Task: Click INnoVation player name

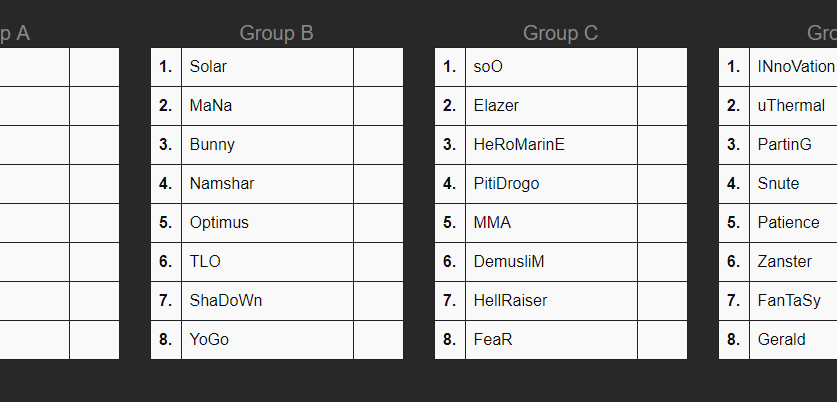Action: 795,67
